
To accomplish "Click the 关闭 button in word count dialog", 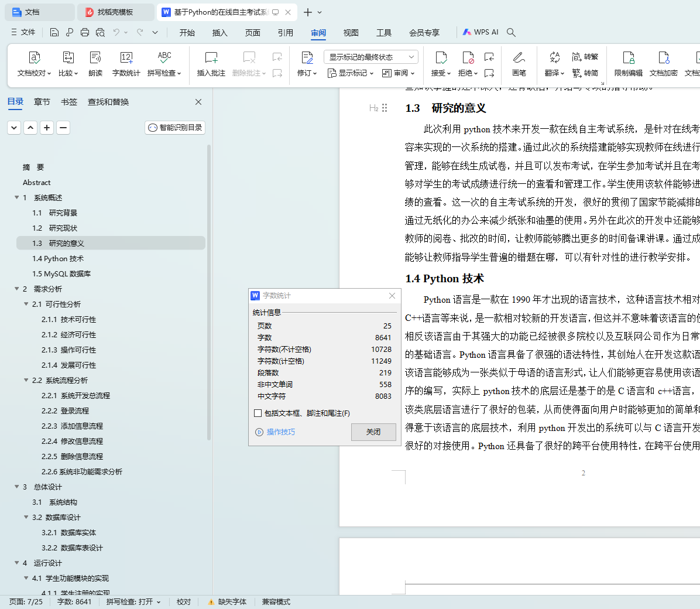I will (x=373, y=432).
